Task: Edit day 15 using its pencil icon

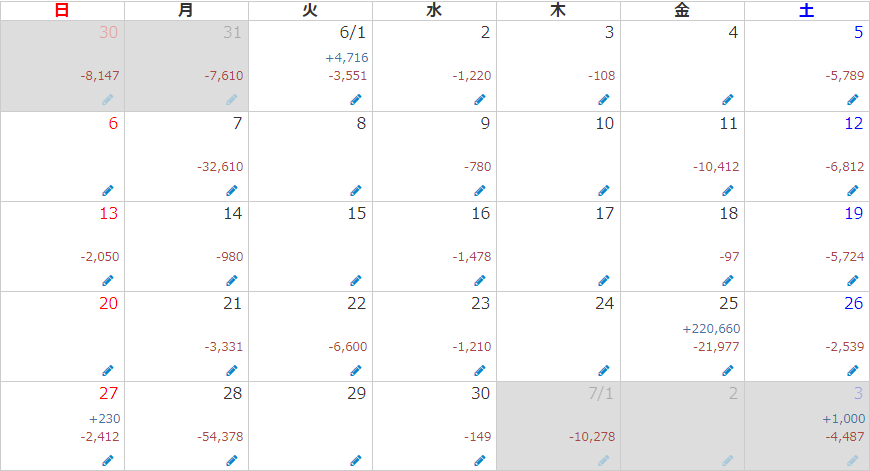Action: (x=356, y=281)
